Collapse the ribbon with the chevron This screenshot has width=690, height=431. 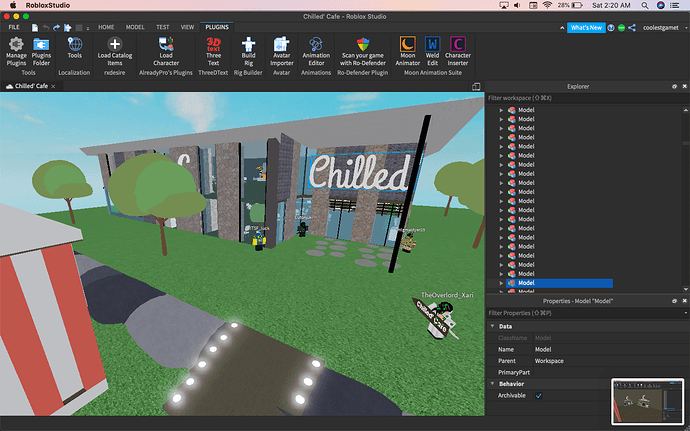pos(562,28)
